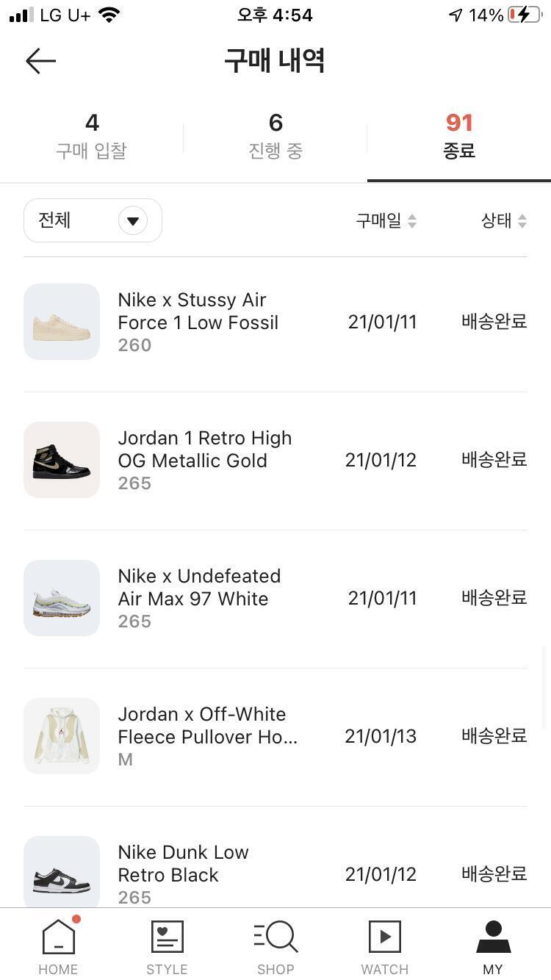Open the WATCH video icon
Image resolution: width=551 pixels, height=980 pixels.
click(384, 937)
